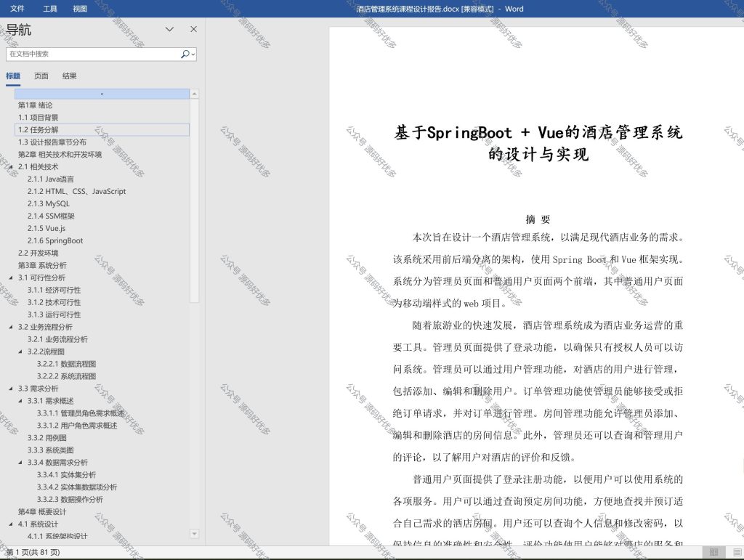Screen dimensions: 744x560
Task: Collapse the 3.2 业务流程分析 section
Action: [11, 327]
